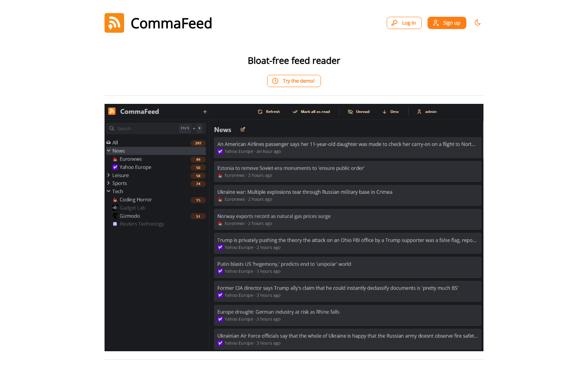
Task: Click the pencil edit icon next to News
Action: coord(243,129)
